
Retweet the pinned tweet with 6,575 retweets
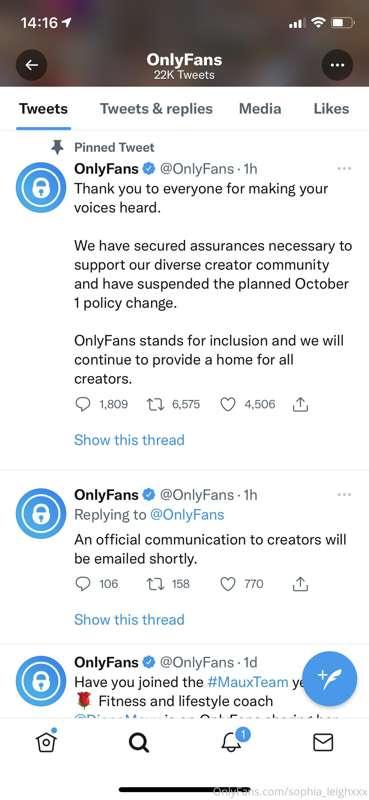pos(154,405)
